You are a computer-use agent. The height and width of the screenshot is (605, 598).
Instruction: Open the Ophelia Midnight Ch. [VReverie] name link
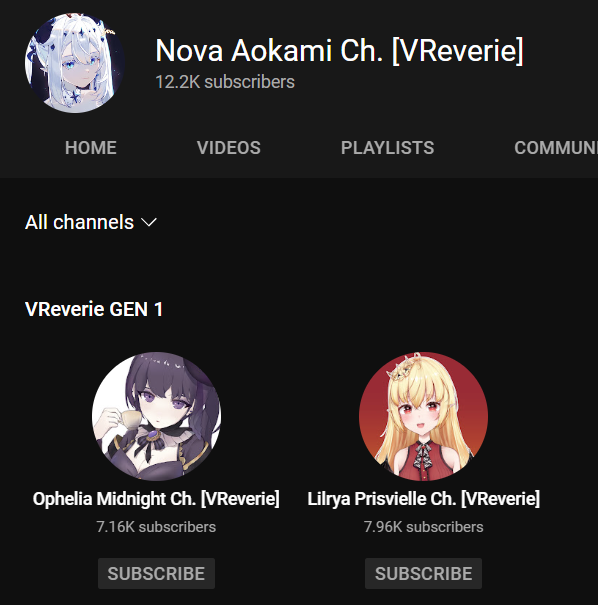[x=156, y=499]
